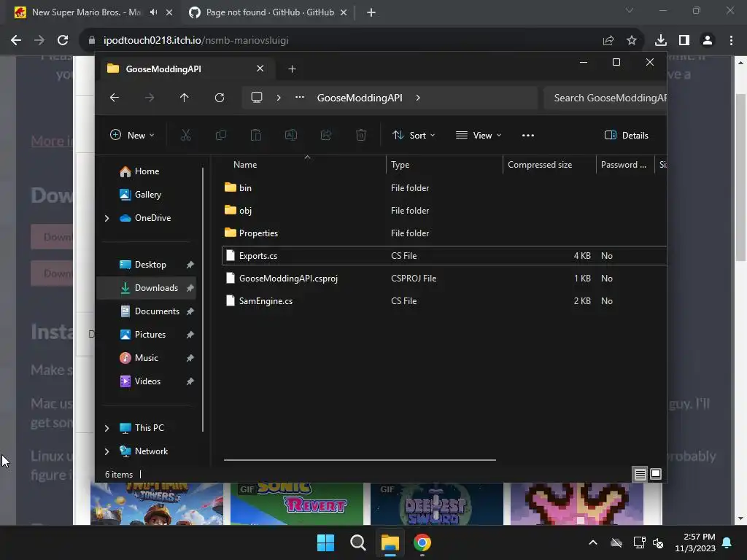
Task: Close the GooseModdingAPI Explorer tab
Action: [x=260, y=69]
